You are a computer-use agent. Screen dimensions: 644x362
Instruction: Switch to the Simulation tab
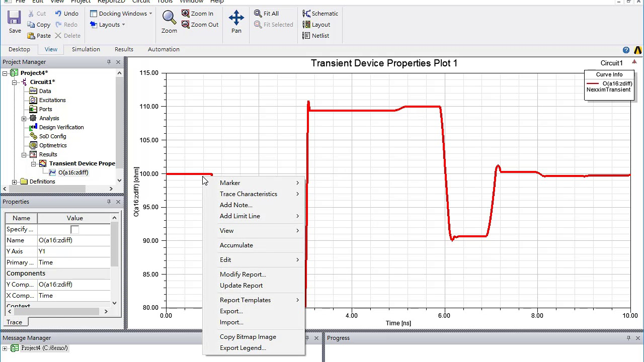(x=86, y=49)
